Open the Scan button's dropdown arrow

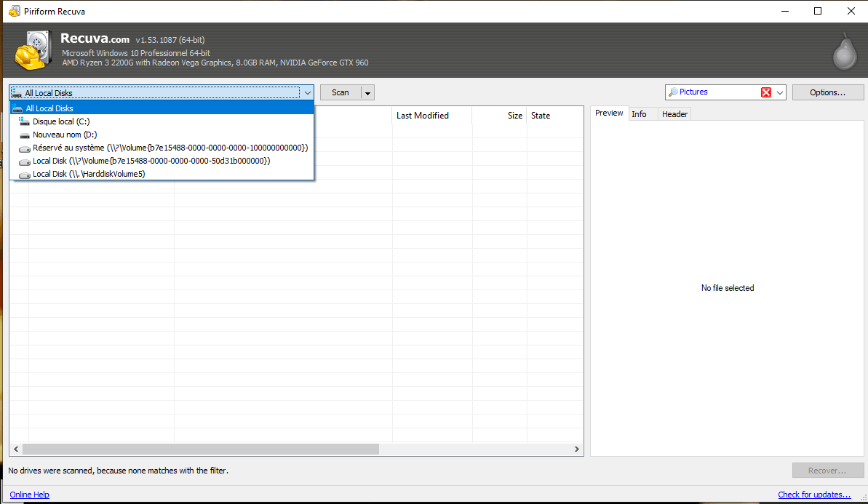tap(367, 93)
